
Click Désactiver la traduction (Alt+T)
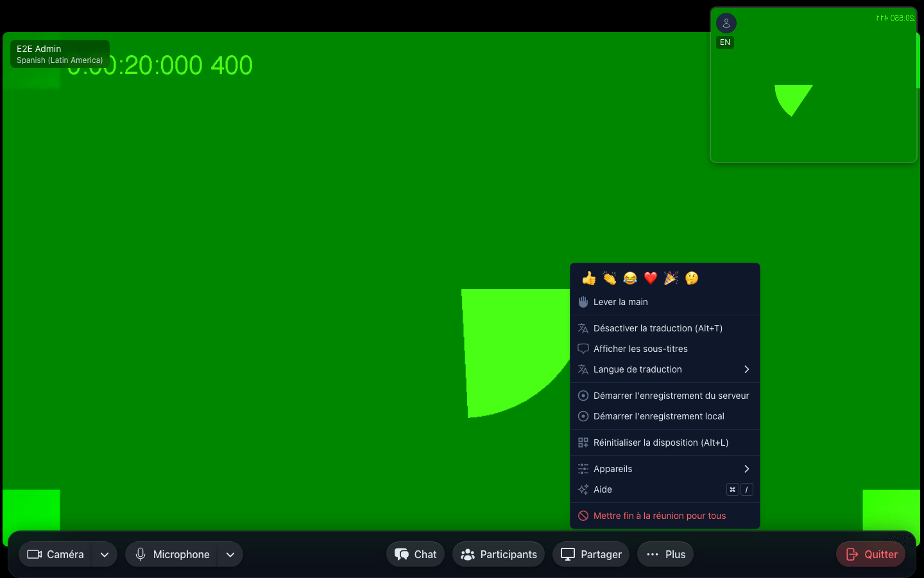point(665,328)
